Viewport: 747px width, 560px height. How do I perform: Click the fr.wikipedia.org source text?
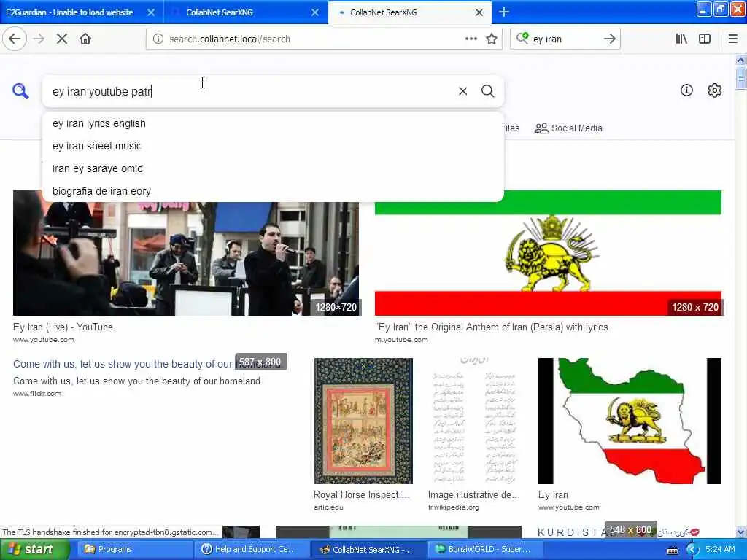click(454, 507)
